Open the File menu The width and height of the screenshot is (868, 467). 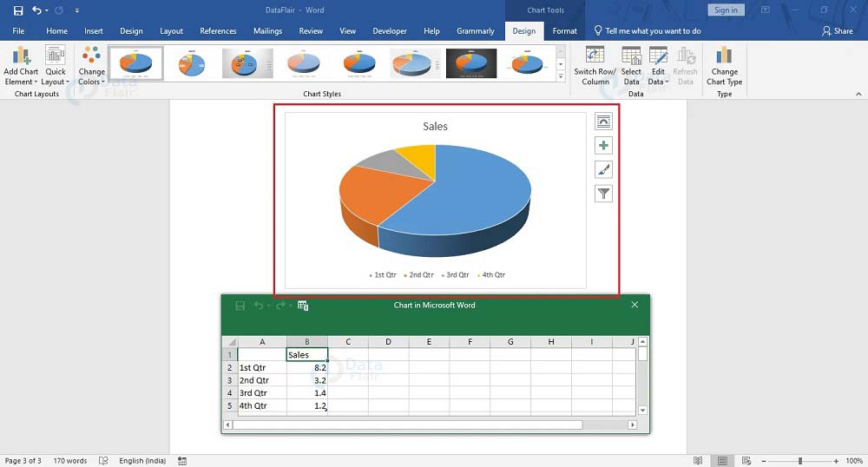[18, 31]
